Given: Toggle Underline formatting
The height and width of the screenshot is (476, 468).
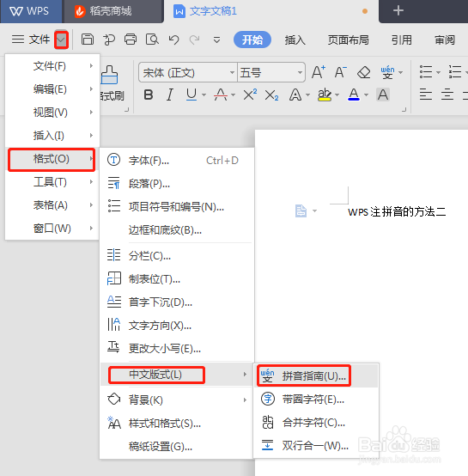Looking at the screenshot, I should [x=191, y=95].
